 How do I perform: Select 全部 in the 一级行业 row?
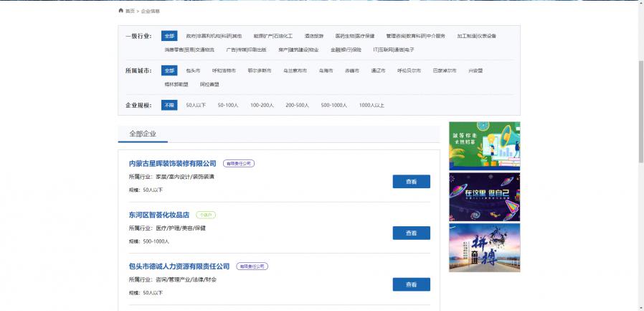[169, 35]
